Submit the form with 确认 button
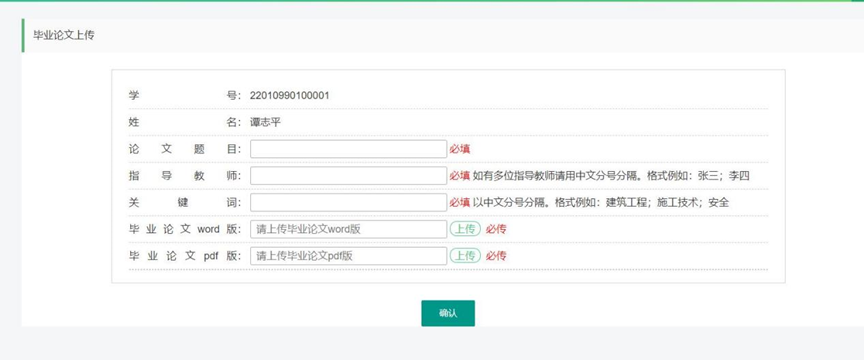The image size is (864, 360). [448, 313]
